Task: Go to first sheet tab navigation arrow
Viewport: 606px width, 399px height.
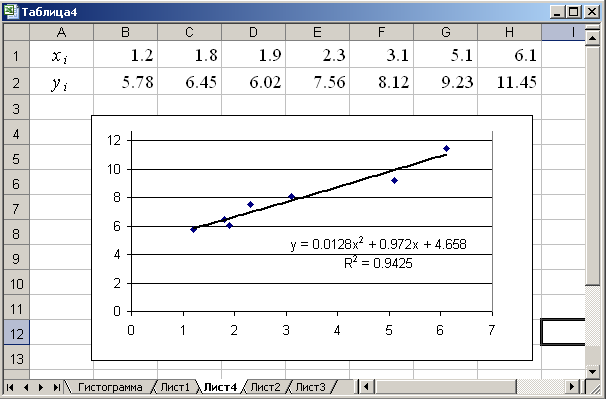Action: tap(10, 387)
